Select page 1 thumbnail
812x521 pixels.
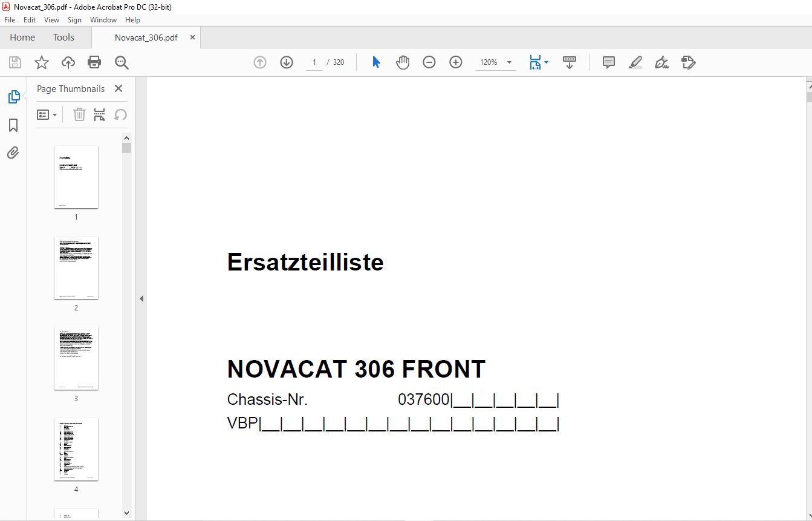click(76, 177)
